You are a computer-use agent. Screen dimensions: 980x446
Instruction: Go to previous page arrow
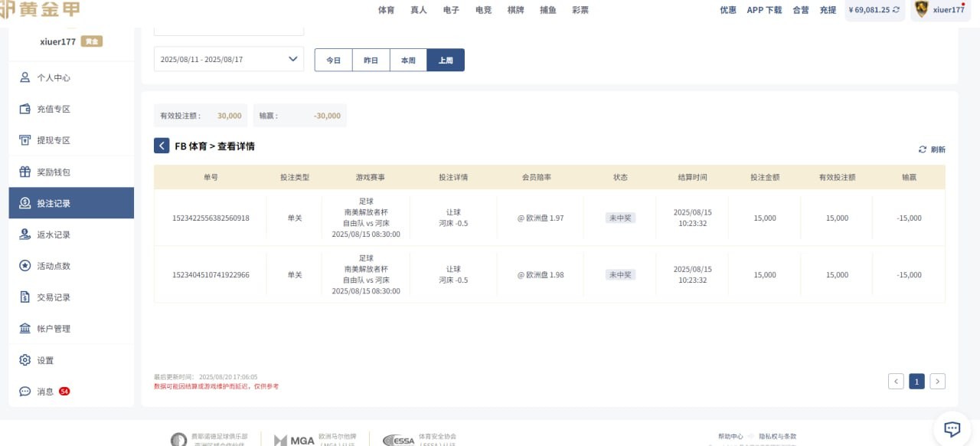pyautogui.click(x=896, y=381)
